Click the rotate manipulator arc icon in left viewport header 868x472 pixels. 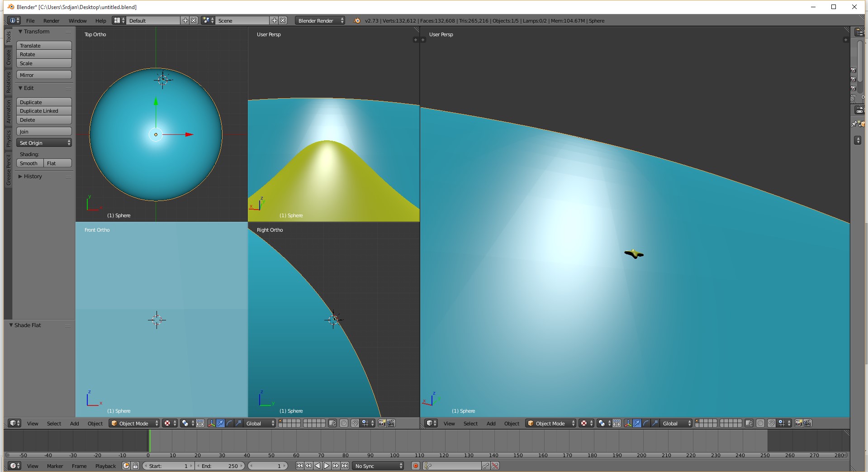pos(229,424)
